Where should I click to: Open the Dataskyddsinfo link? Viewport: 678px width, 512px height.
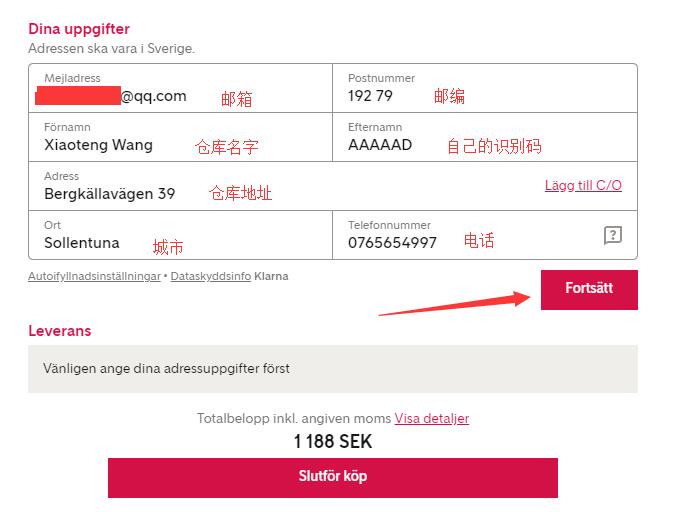211,276
